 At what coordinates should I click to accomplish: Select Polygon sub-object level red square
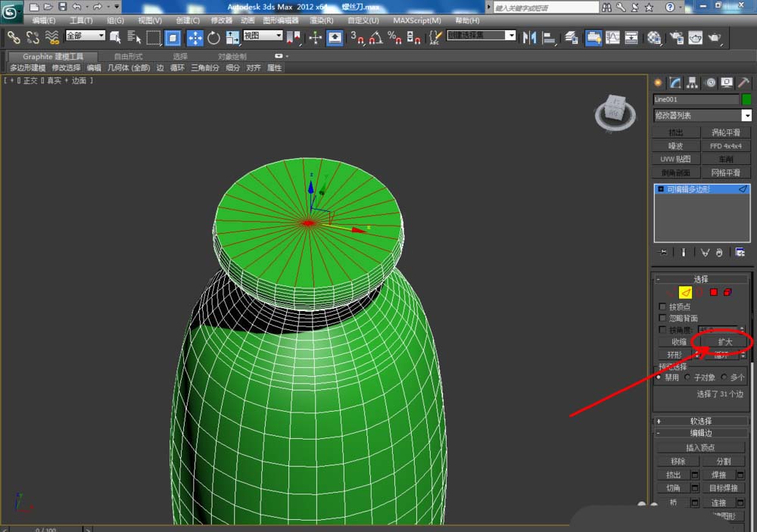point(714,292)
